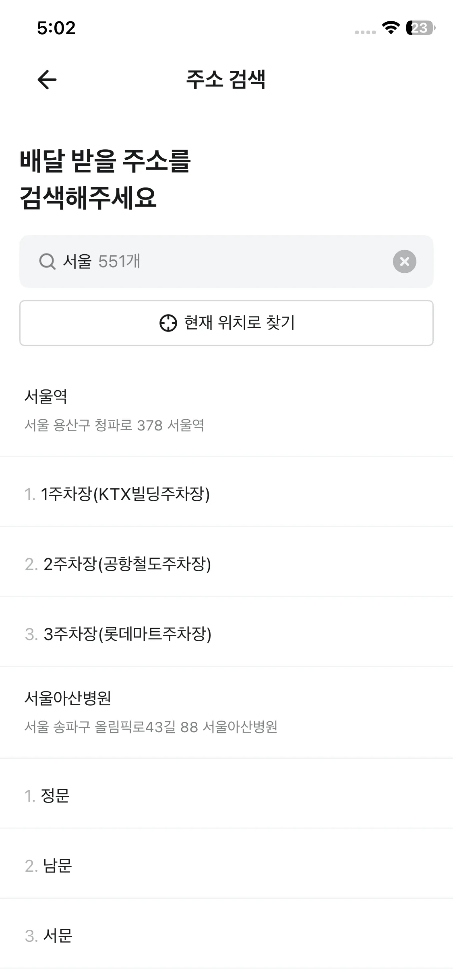Image resolution: width=453 pixels, height=980 pixels.
Task: Pick the 정문 entrance option
Action: tap(55, 795)
